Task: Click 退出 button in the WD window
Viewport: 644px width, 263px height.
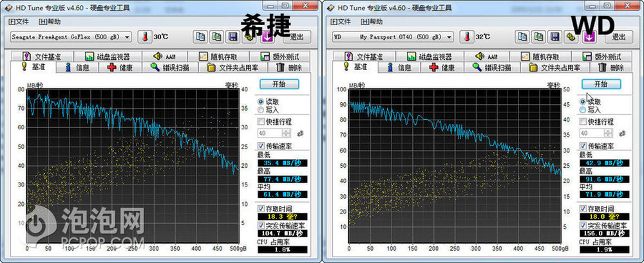Action: click(x=619, y=37)
